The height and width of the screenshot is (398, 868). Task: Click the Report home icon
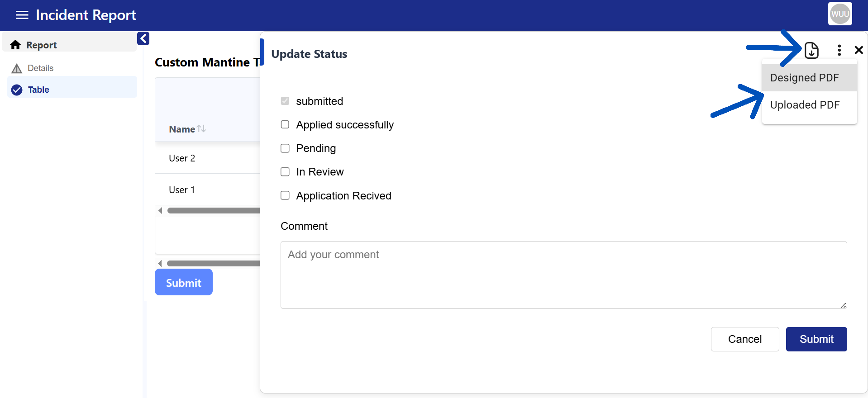(16, 45)
